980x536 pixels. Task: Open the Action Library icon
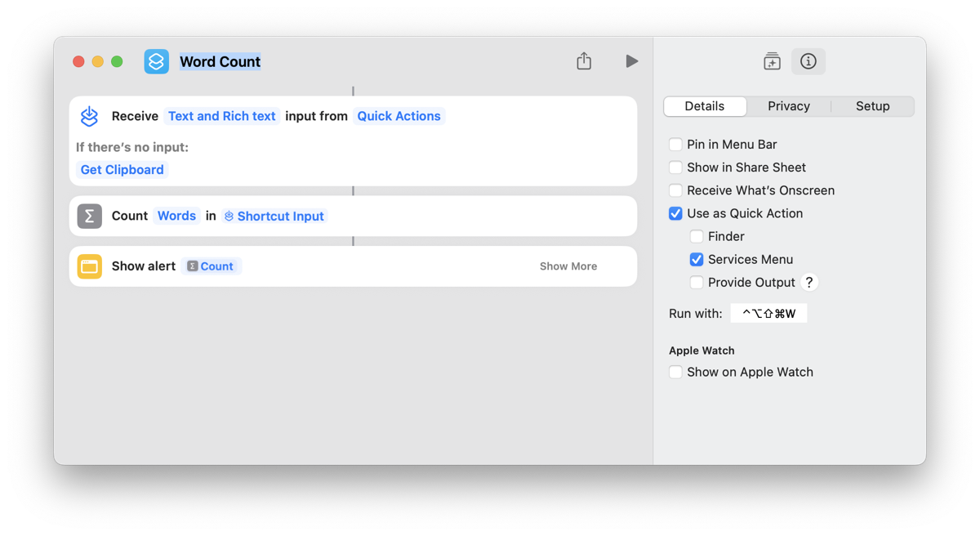tap(772, 61)
